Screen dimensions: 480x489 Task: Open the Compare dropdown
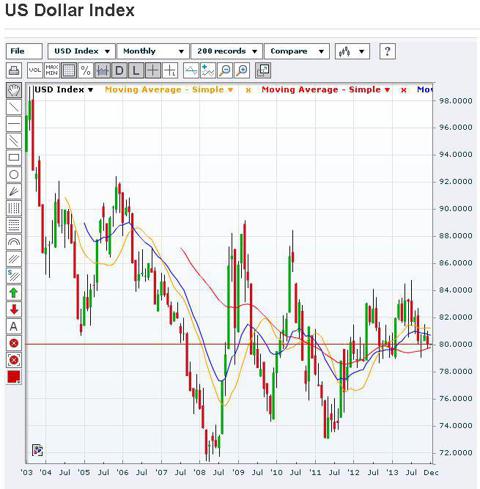coord(297,51)
